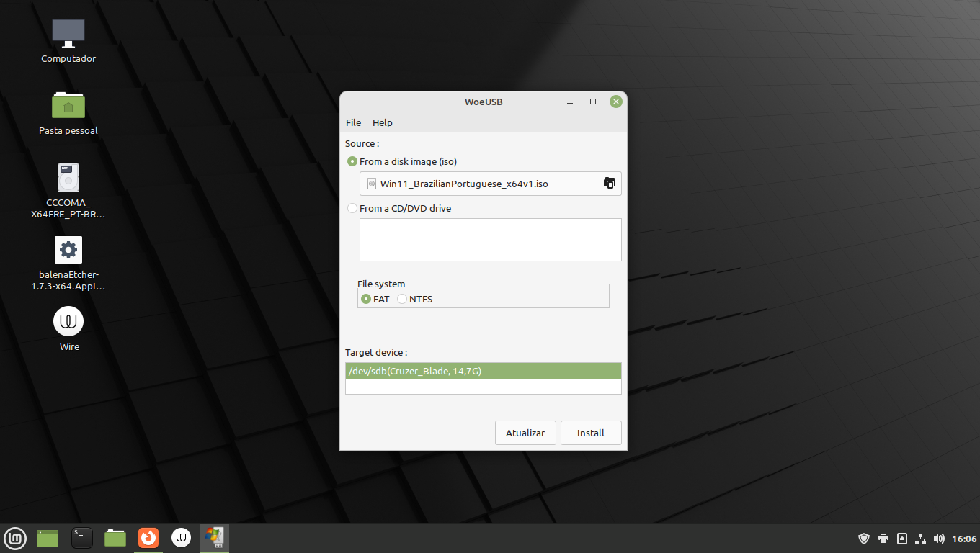Click the removable drives tray icon
Viewport: 980px width, 553px height.
point(902,539)
